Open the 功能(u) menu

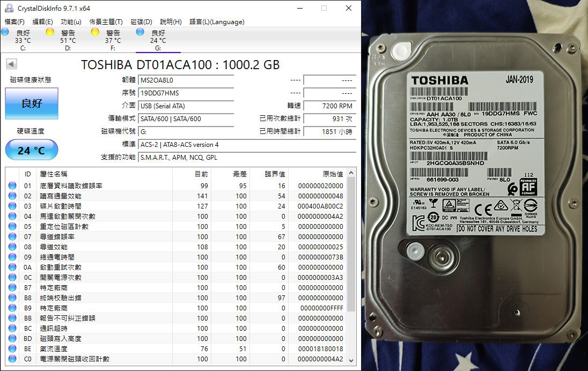point(71,22)
